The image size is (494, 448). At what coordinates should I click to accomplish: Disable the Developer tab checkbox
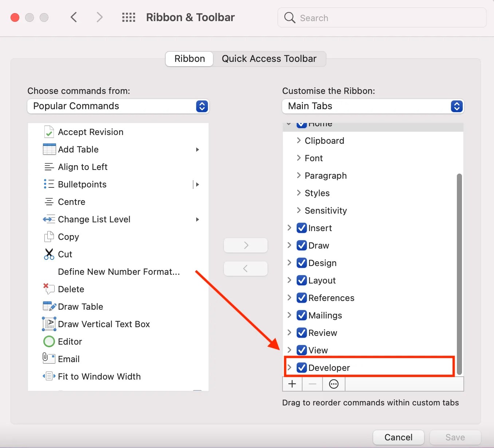click(x=301, y=368)
